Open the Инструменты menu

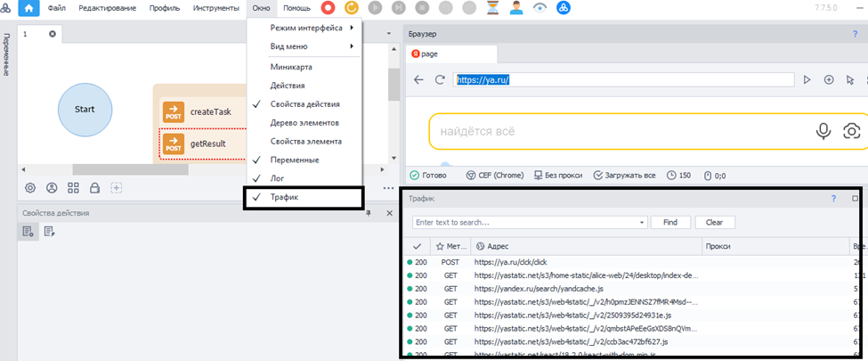215,8
